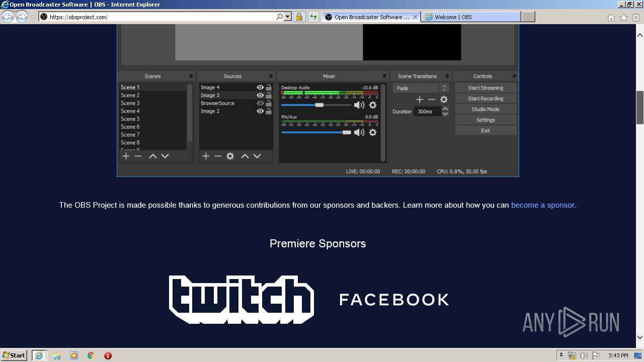
Task: Click the browser Forward arrow
Action: [x=22, y=17]
